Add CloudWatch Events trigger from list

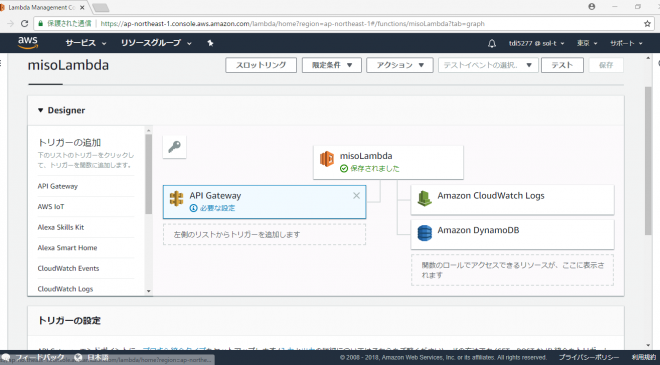click(68, 268)
